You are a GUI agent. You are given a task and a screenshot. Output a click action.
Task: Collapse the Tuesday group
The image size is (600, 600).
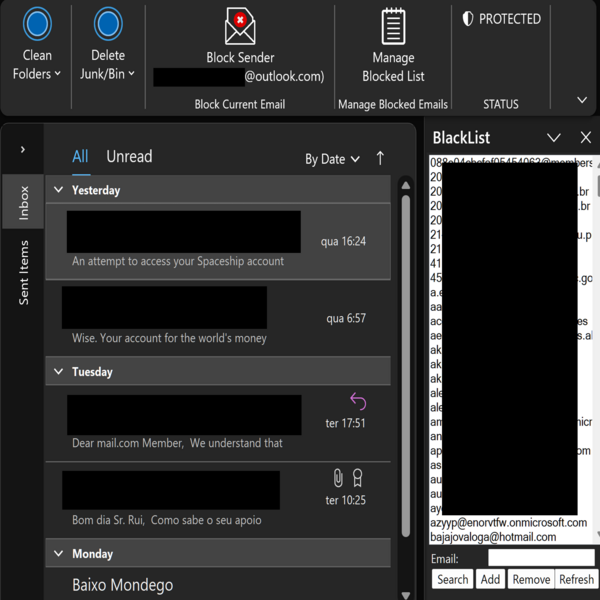[59, 372]
